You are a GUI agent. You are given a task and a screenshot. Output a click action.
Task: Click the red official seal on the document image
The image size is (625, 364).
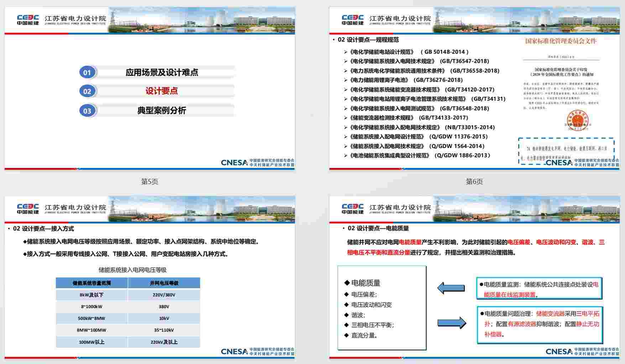click(x=577, y=120)
